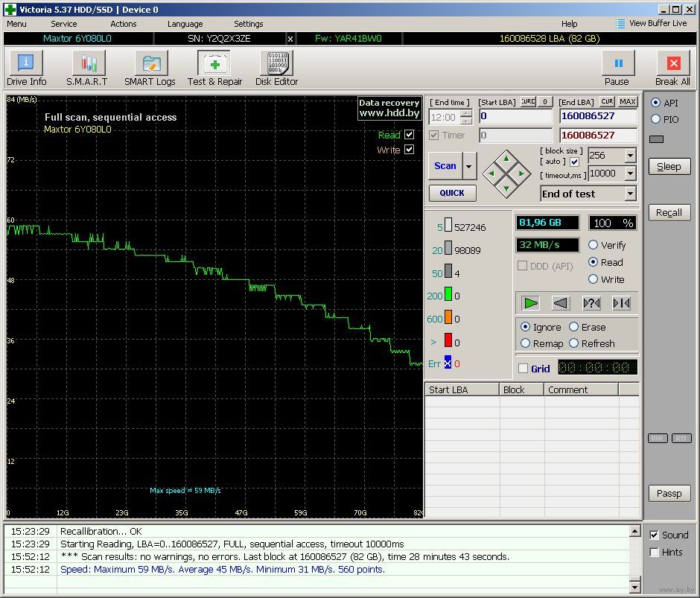Click the down arrow on navigation diamond
Image resolution: width=700 pixels, height=598 pixels.
506,188
